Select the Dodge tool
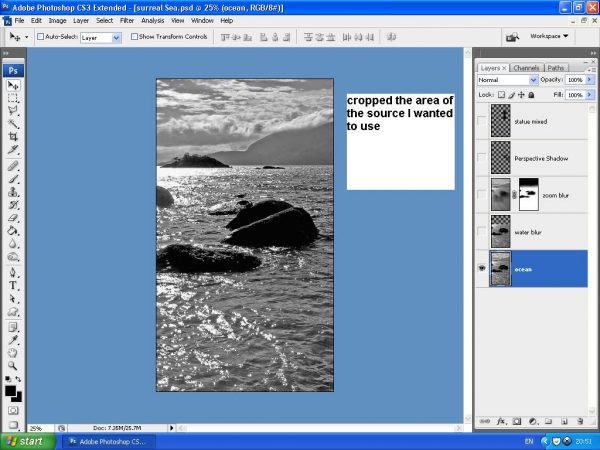The image size is (600, 450). click(x=13, y=257)
